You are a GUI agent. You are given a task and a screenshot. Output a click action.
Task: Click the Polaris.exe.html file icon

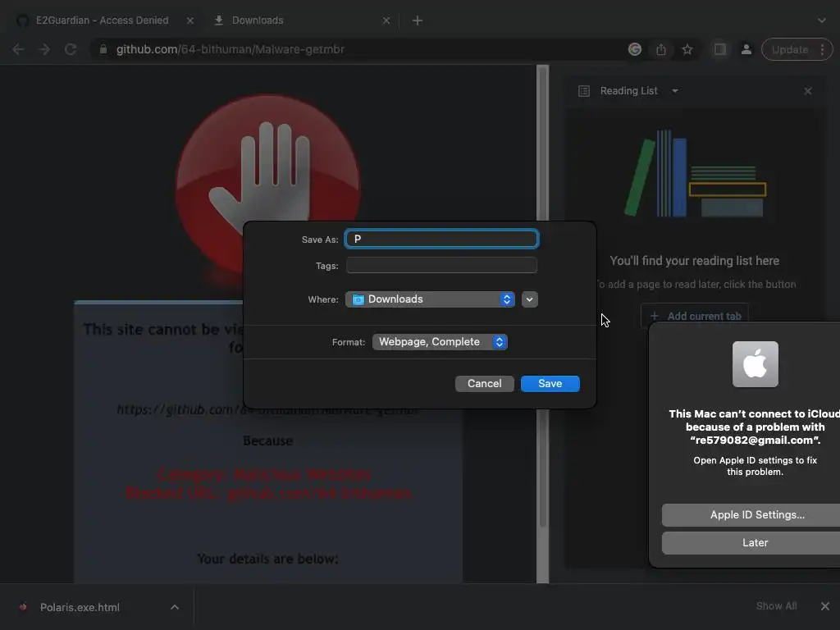tap(23, 607)
